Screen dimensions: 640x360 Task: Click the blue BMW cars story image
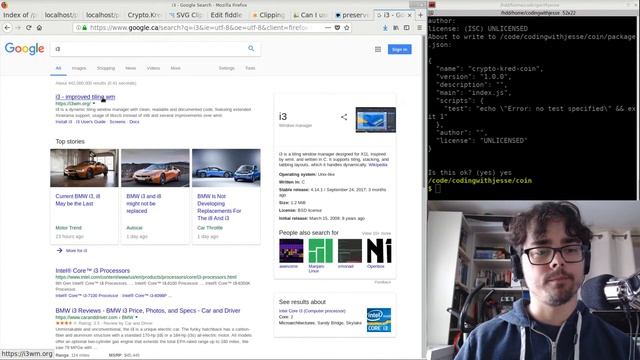click(226, 168)
